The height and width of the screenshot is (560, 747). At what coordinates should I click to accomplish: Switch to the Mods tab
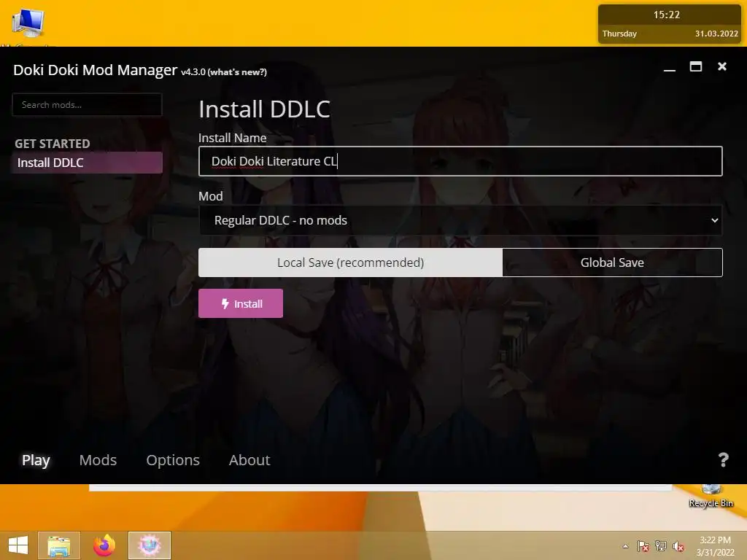click(x=98, y=460)
